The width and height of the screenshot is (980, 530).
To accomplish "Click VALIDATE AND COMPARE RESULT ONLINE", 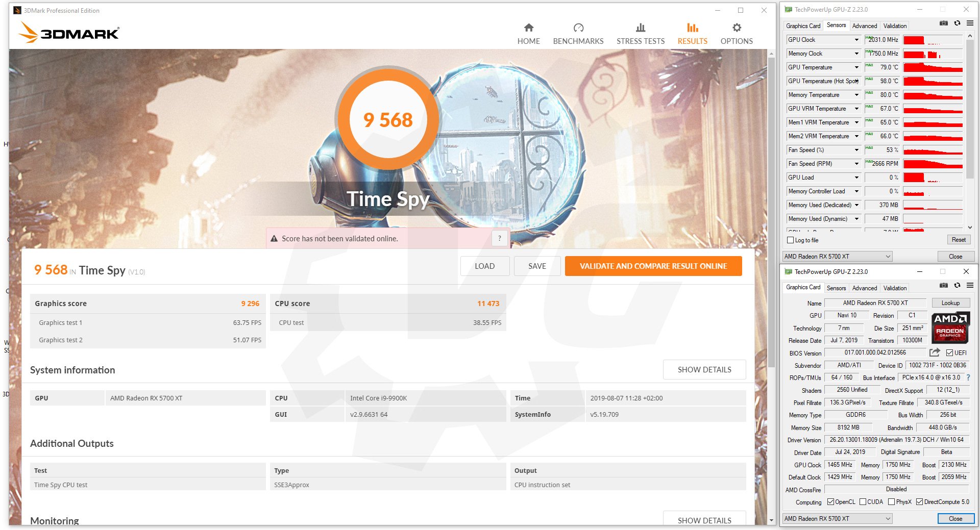I will coord(653,266).
